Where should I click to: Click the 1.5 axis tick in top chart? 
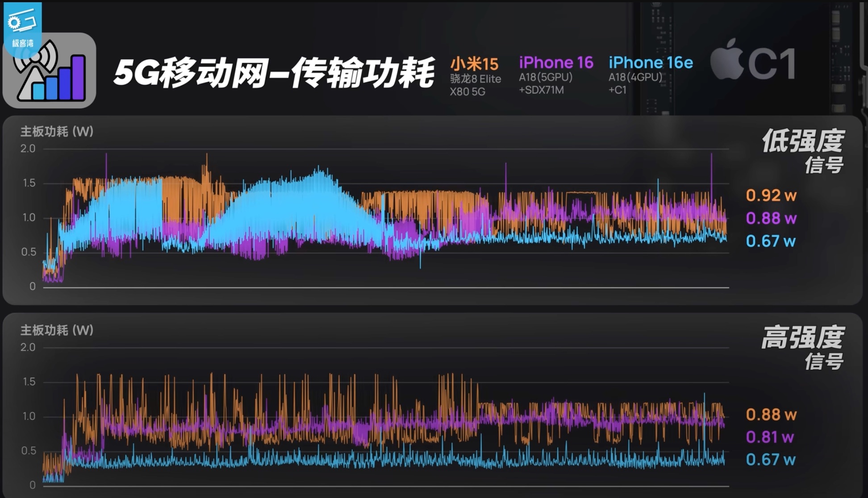[29, 183]
